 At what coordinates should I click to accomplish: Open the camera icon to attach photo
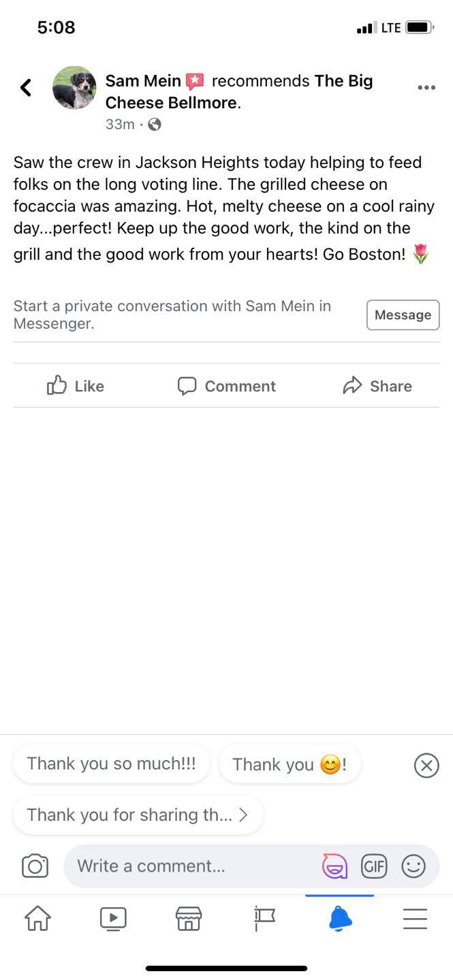pyautogui.click(x=35, y=866)
